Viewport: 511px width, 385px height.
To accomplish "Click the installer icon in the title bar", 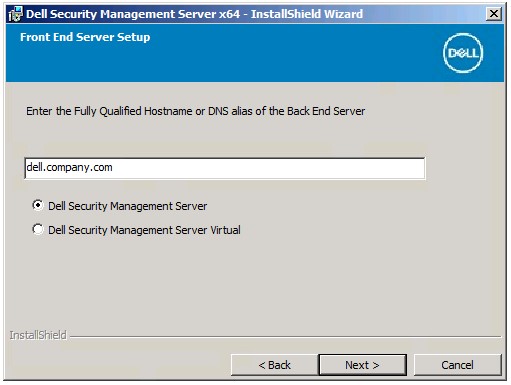I will coord(15,14).
